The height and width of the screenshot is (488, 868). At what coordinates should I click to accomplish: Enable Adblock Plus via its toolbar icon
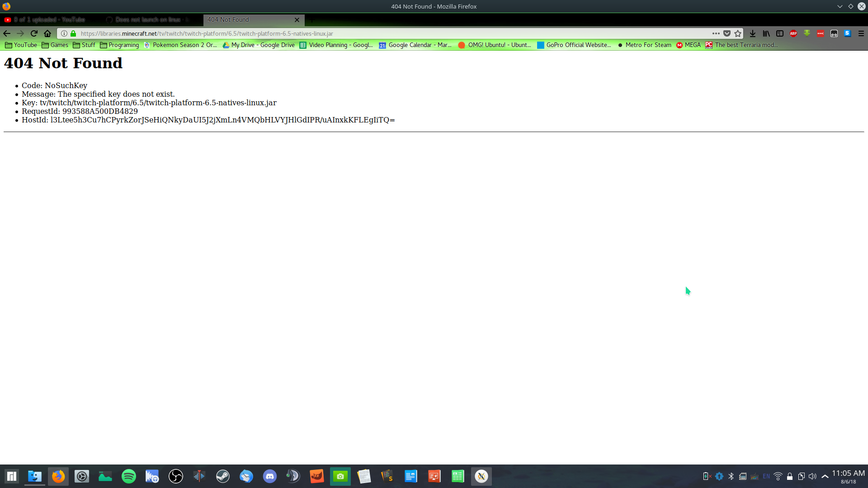794,33
